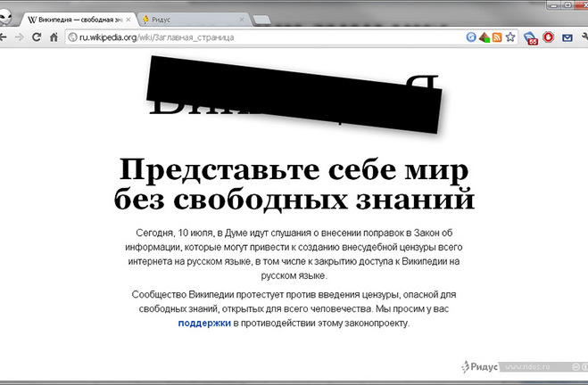Image resolution: width=588 pixels, height=385 pixels.
Task: Click the headline Представьте себе мир
Action: click(294, 170)
